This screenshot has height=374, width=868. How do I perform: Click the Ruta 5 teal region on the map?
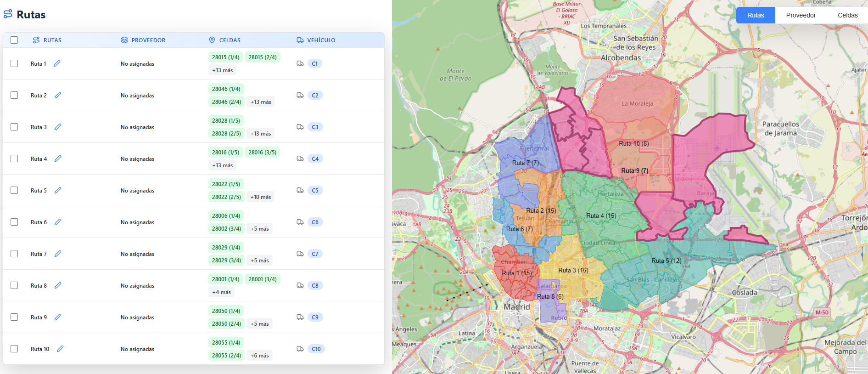(666, 261)
